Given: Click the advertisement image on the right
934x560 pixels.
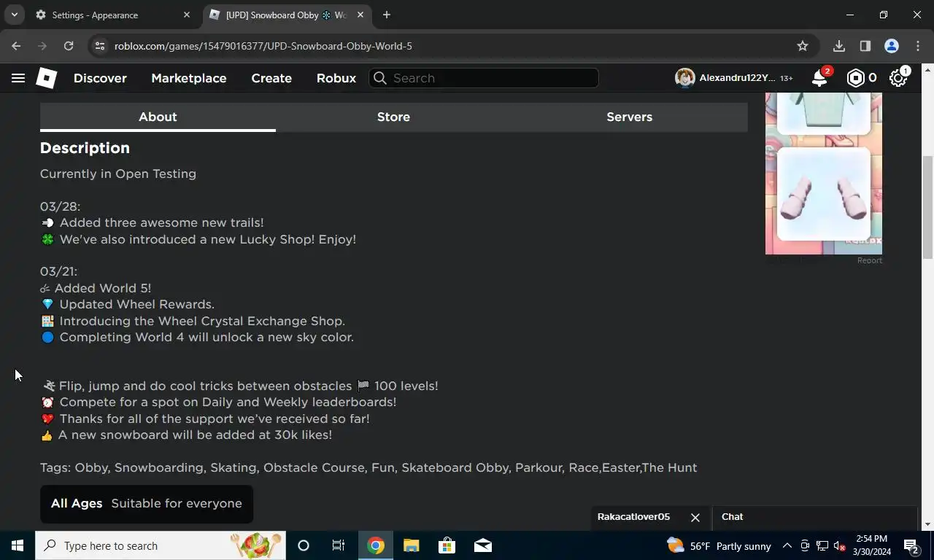Looking at the screenshot, I should point(823,174).
